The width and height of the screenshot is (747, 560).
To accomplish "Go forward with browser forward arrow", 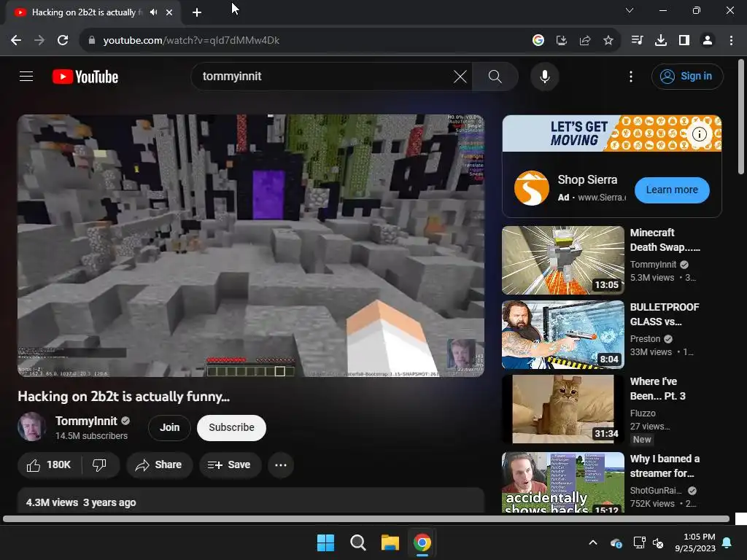I will pos(39,41).
